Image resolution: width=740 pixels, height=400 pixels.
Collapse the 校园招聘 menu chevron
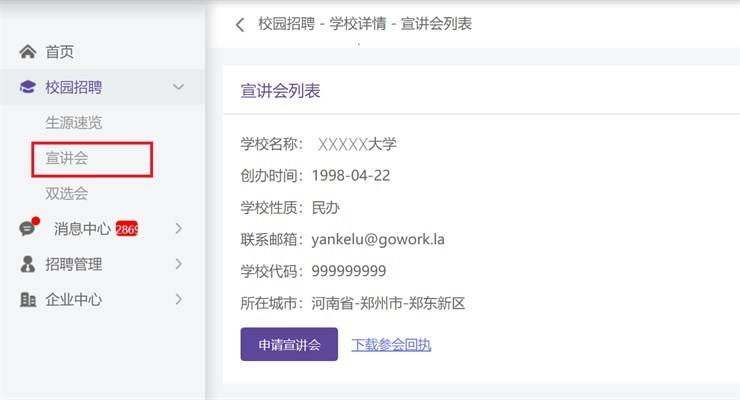pyautogui.click(x=178, y=87)
